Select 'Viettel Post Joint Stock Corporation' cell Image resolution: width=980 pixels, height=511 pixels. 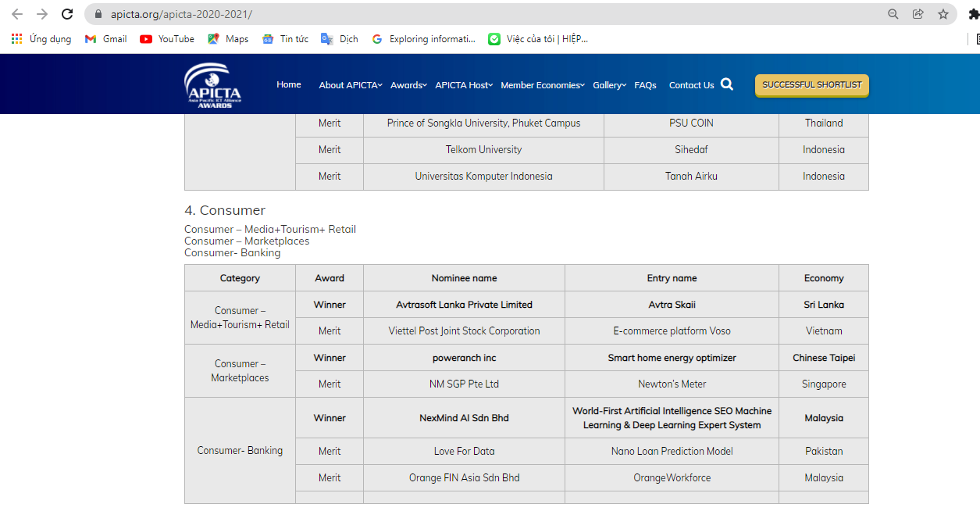(x=465, y=331)
